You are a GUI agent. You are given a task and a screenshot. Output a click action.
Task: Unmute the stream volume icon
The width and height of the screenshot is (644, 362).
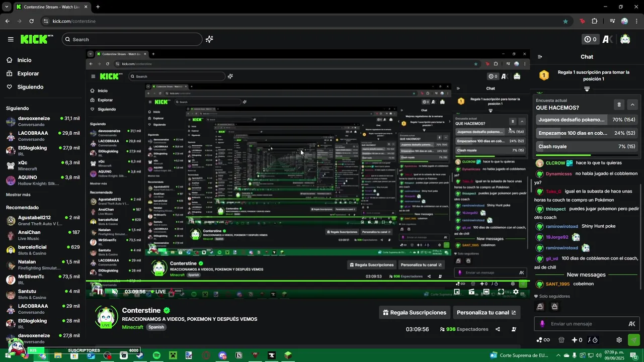click(115, 292)
